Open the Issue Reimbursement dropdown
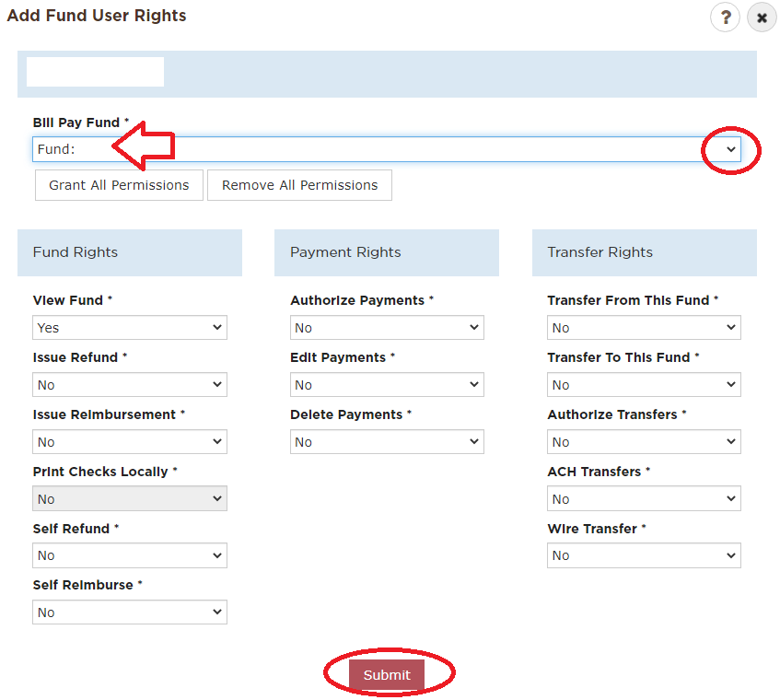 point(130,442)
